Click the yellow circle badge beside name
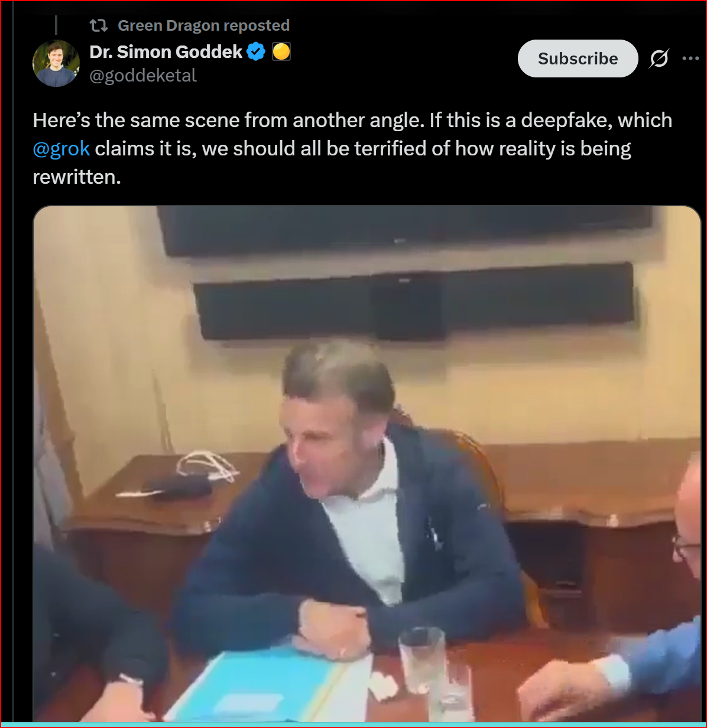The height and width of the screenshot is (728, 707). pyautogui.click(x=281, y=52)
